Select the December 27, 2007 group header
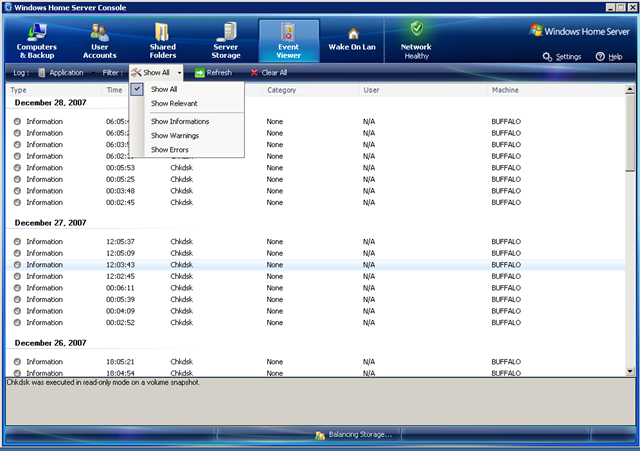The width and height of the screenshot is (640, 451). point(50,222)
